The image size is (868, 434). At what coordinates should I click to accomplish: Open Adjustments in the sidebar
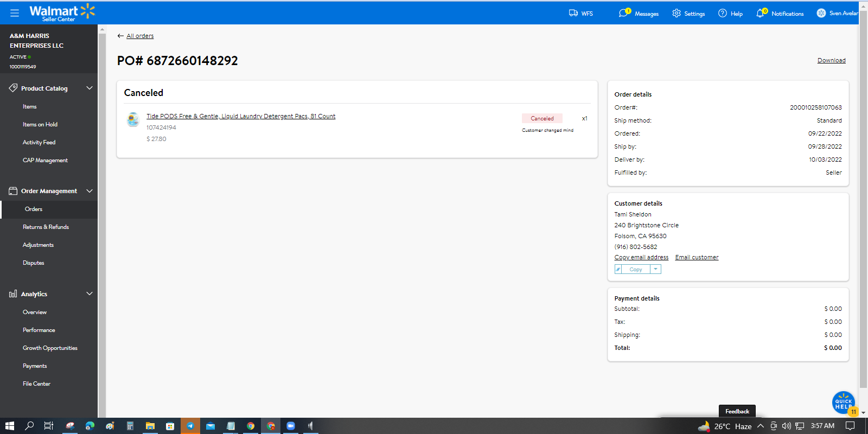coord(38,245)
